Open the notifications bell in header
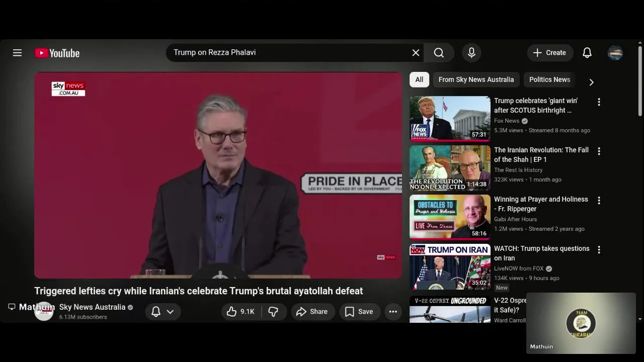Image resolution: width=644 pixels, height=362 pixels. 587,53
